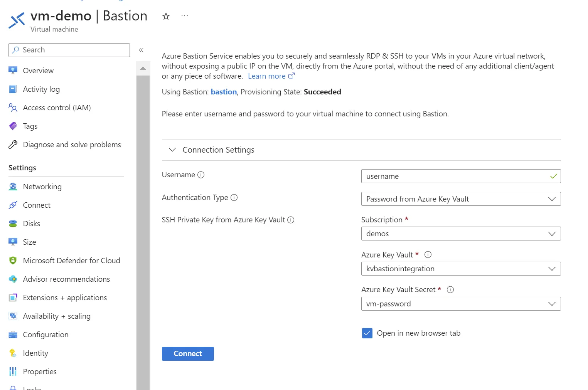Image resolution: width=588 pixels, height=390 pixels.
Task: Click the sidebar Search box
Action: (x=69, y=50)
